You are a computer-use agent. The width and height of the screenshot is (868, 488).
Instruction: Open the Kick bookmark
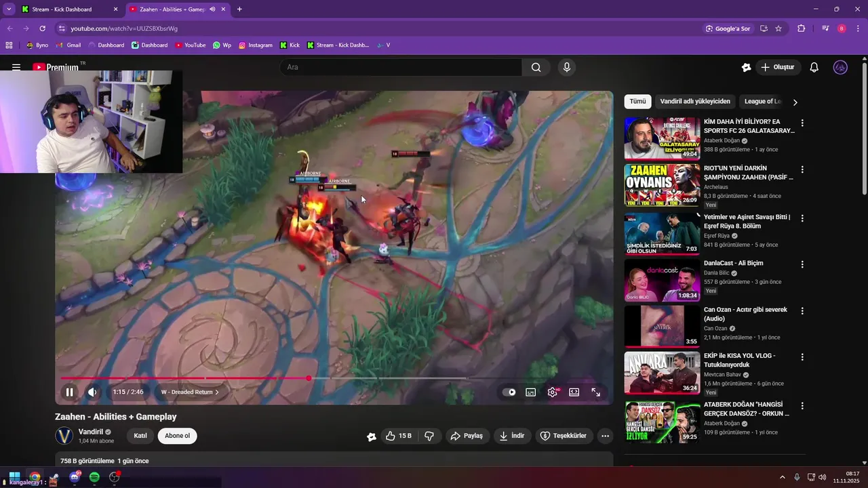pyautogui.click(x=289, y=45)
